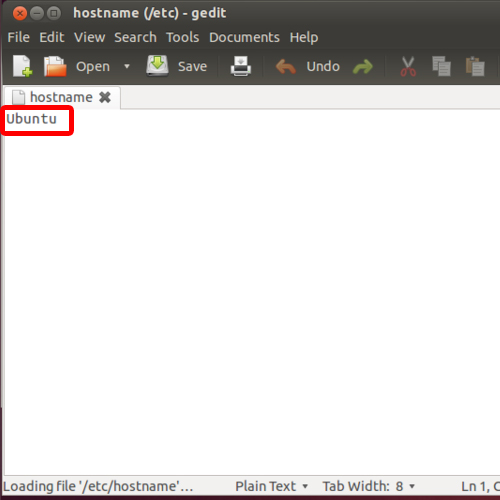Expand the Open recent files arrow
The height and width of the screenshot is (500, 500).
click(x=127, y=66)
